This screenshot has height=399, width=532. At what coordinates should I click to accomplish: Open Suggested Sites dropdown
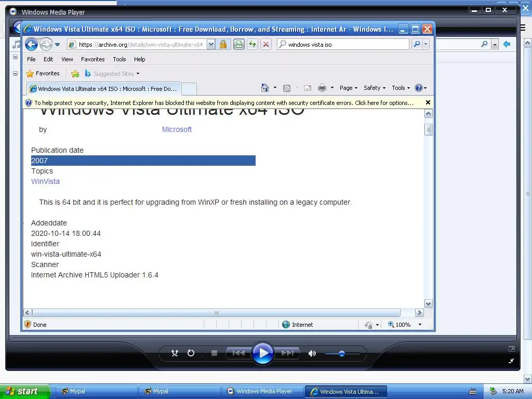(112, 73)
